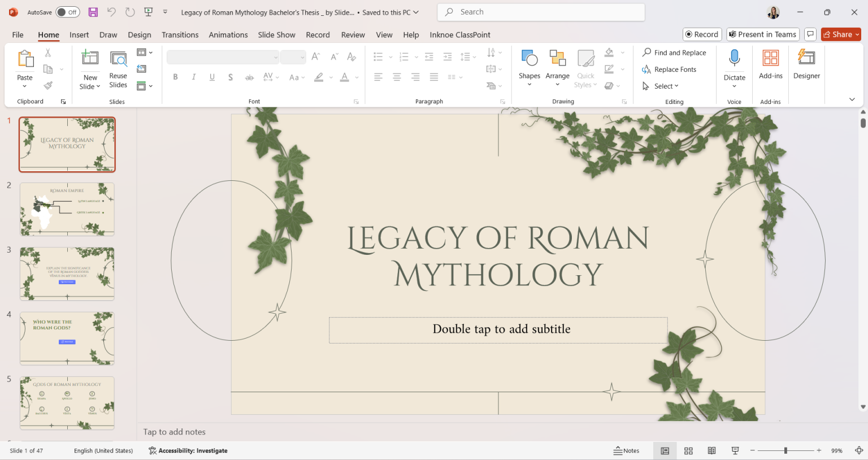Customize Quick Access Toolbar dropdown

[165, 12]
